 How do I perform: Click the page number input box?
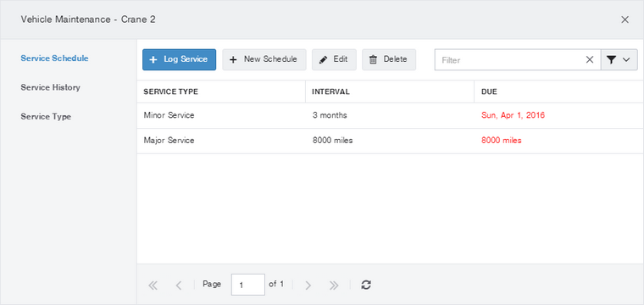[x=248, y=285]
